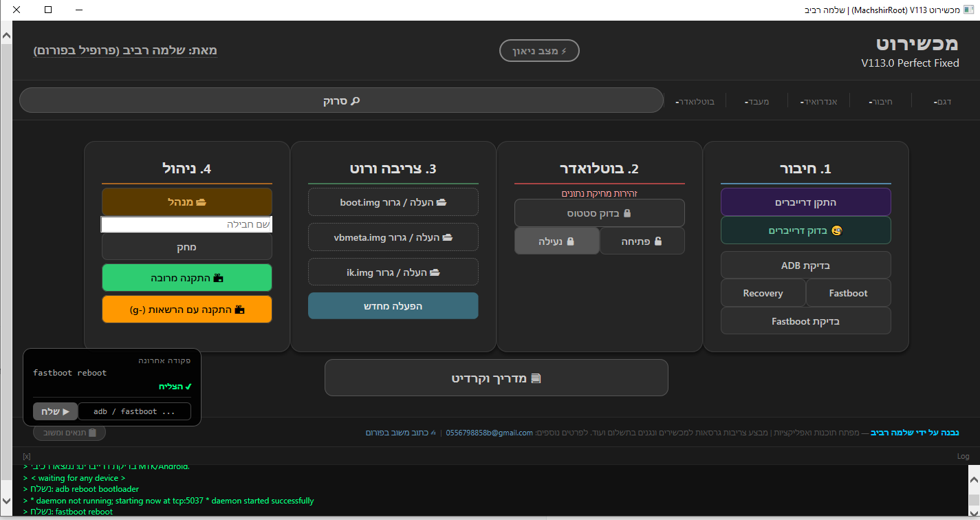Click בדוק סטטוס lock status button
The width and height of the screenshot is (980, 520).
[599, 213]
